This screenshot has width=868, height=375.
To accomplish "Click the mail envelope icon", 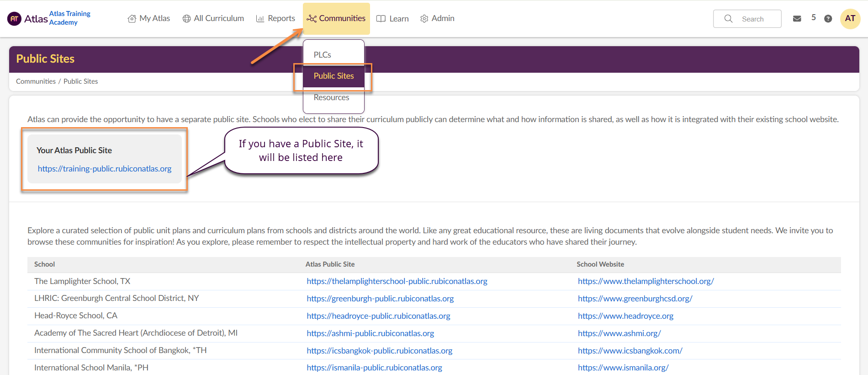I will [797, 19].
